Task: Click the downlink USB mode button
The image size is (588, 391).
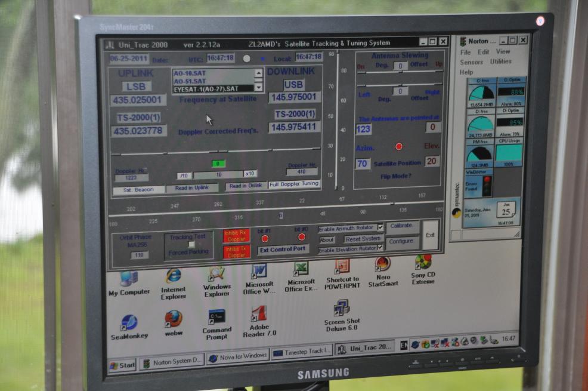Action: (x=293, y=84)
